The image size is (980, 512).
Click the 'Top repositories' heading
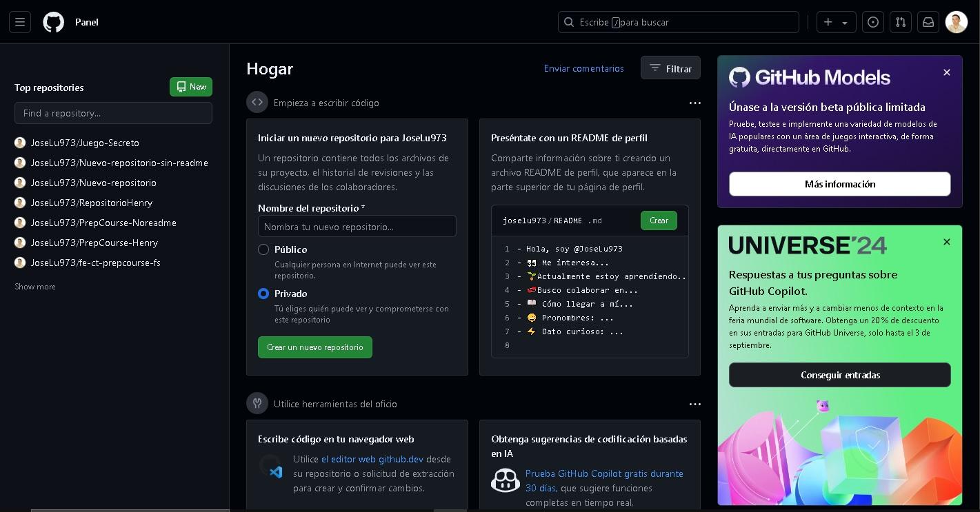(49, 88)
